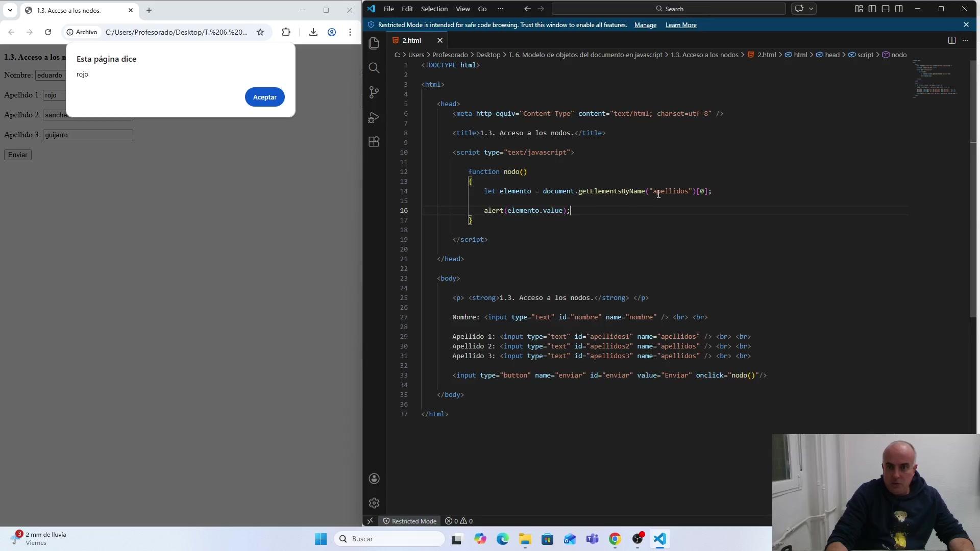980x551 pixels.
Task: Open the View menu
Action: pos(463,9)
